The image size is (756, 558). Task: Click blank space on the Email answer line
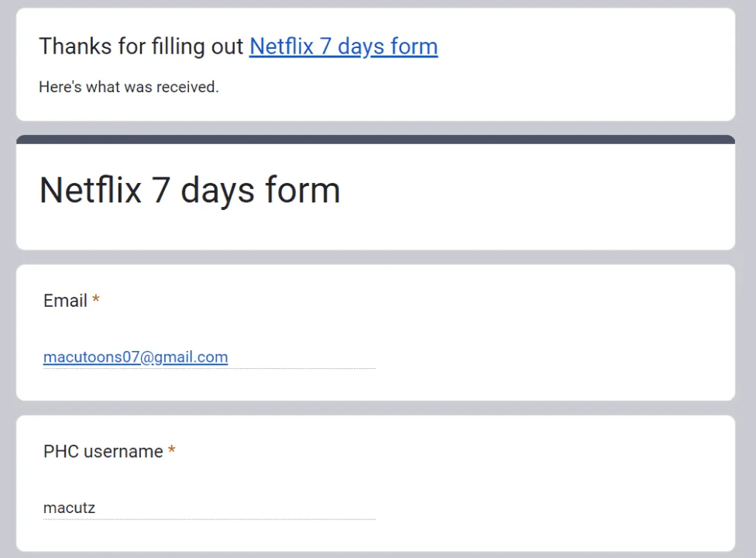click(x=301, y=358)
